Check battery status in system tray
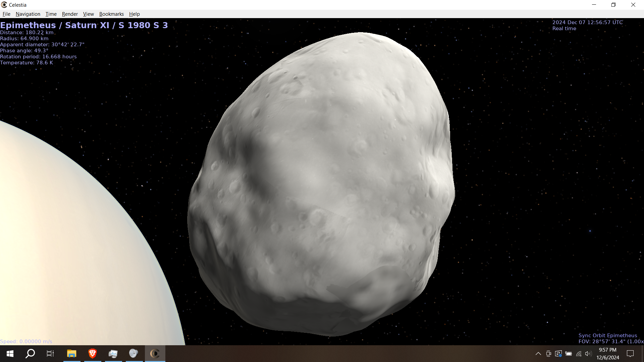This screenshot has width=644, height=362. click(x=569, y=354)
